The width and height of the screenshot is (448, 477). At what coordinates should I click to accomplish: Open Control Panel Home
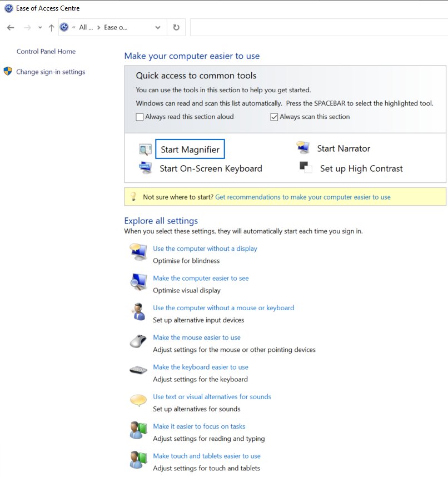(46, 51)
